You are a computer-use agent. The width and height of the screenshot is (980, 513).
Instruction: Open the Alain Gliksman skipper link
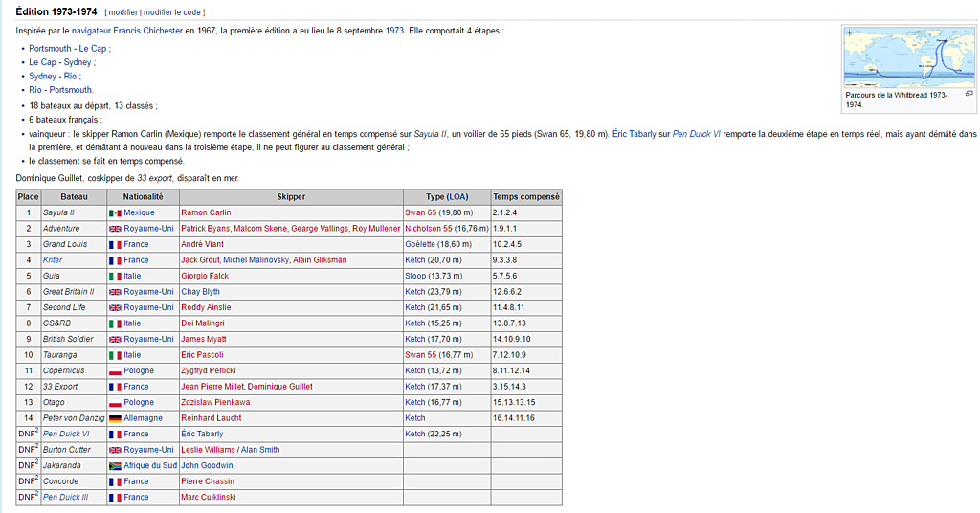point(320,260)
